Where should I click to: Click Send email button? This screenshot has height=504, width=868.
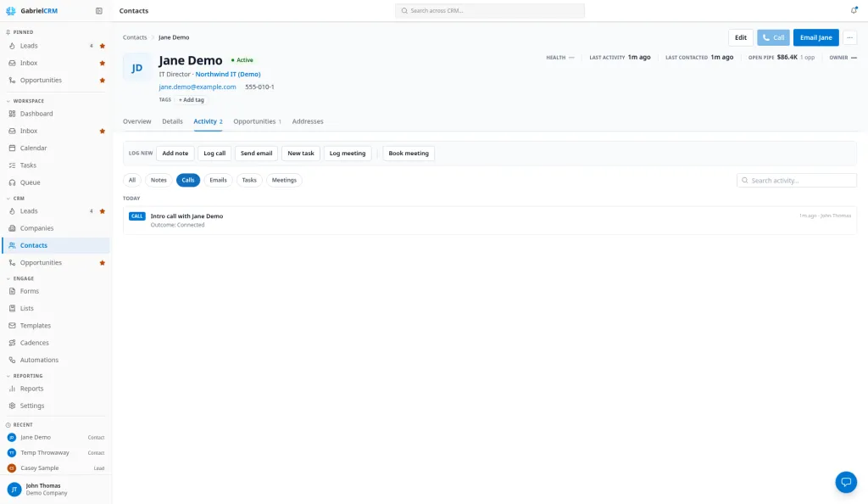(x=256, y=154)
